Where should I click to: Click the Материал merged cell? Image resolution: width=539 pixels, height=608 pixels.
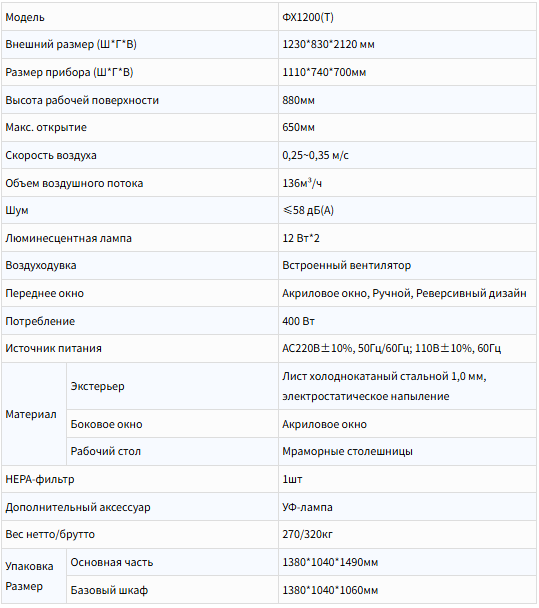click(34, 414)
